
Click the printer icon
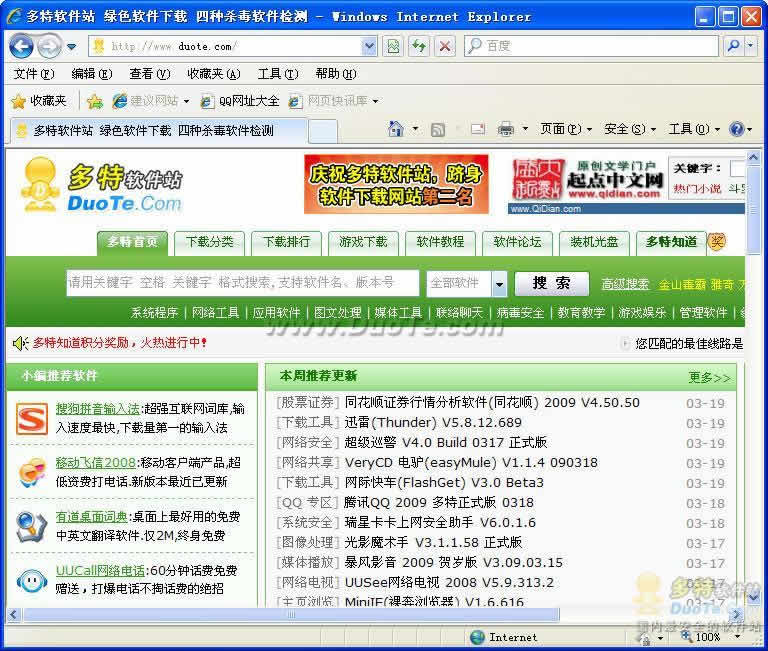click(x=506, y=129)
